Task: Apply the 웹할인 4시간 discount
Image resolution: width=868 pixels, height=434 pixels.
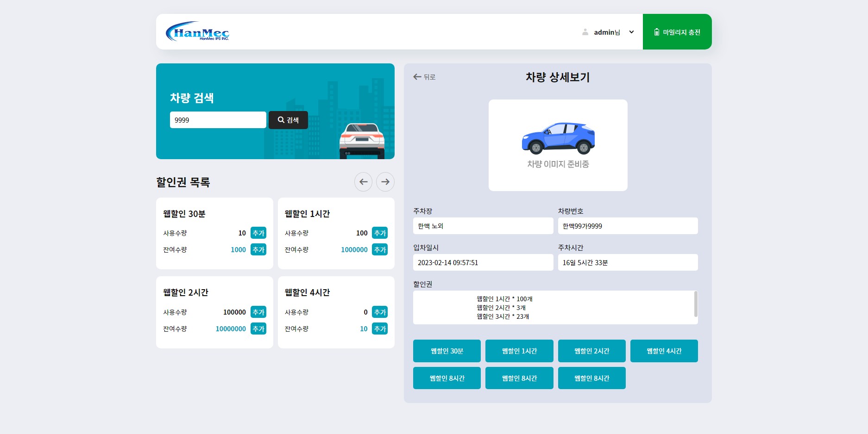Action: 664,351
